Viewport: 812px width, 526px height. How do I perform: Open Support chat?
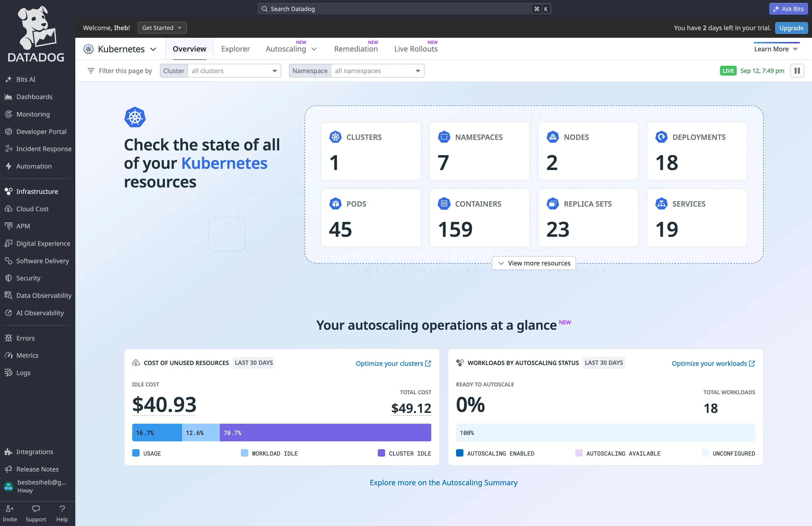(x=36, y=513)
